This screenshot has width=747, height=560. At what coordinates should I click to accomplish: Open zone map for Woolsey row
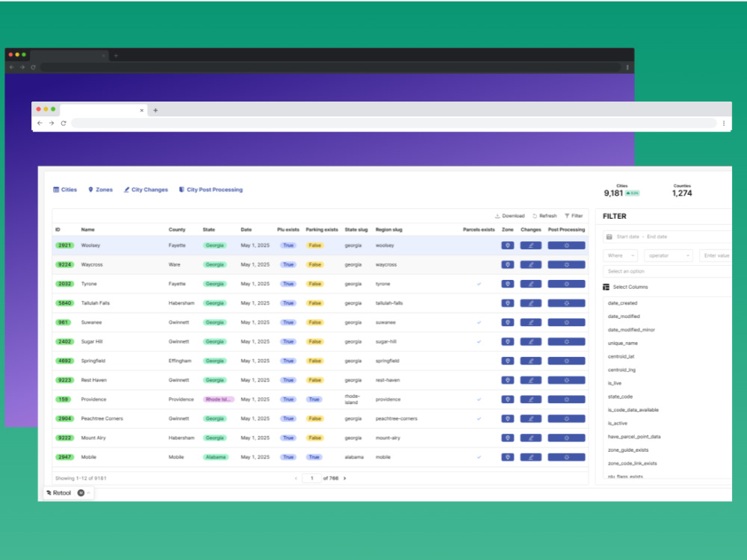(x=507, y=246)
